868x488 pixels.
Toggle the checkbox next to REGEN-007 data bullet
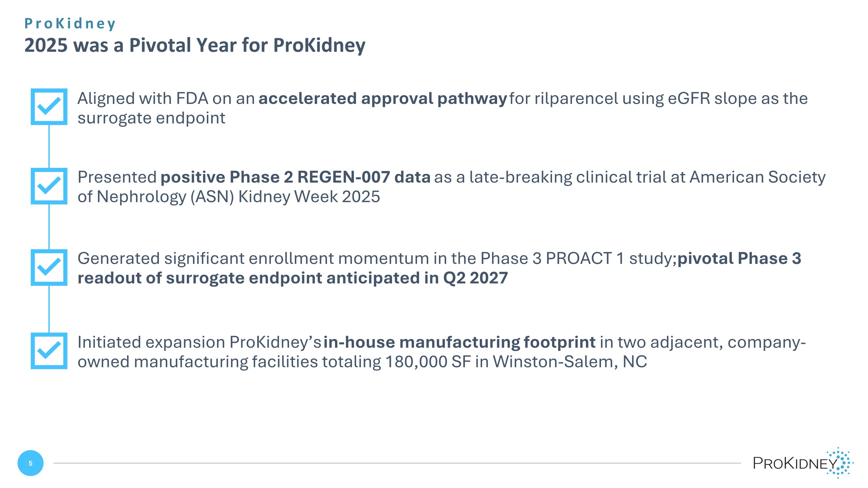click(49, 186)
